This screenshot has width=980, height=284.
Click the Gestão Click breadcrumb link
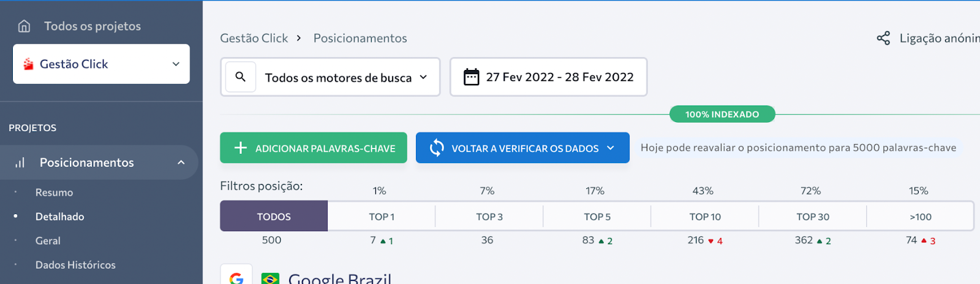pos(254,38)
